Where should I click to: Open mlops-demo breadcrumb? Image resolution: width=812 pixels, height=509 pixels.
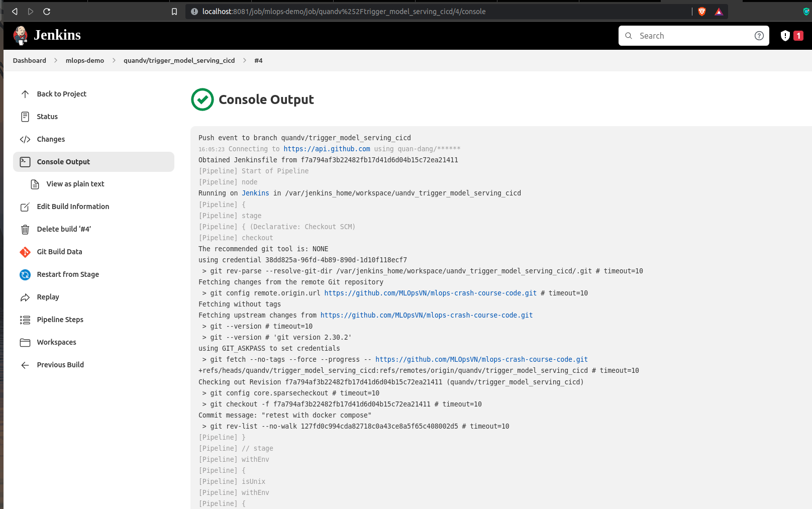(x=85, y=60)
